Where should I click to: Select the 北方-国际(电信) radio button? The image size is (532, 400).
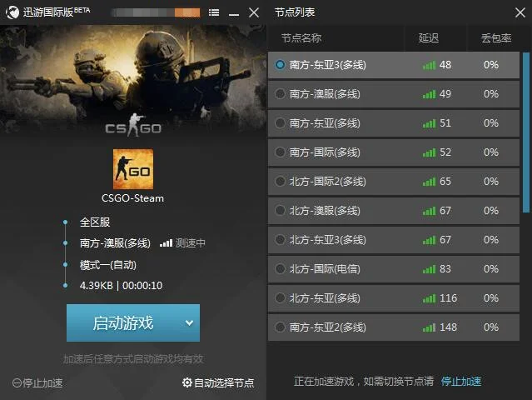point(280,269)
